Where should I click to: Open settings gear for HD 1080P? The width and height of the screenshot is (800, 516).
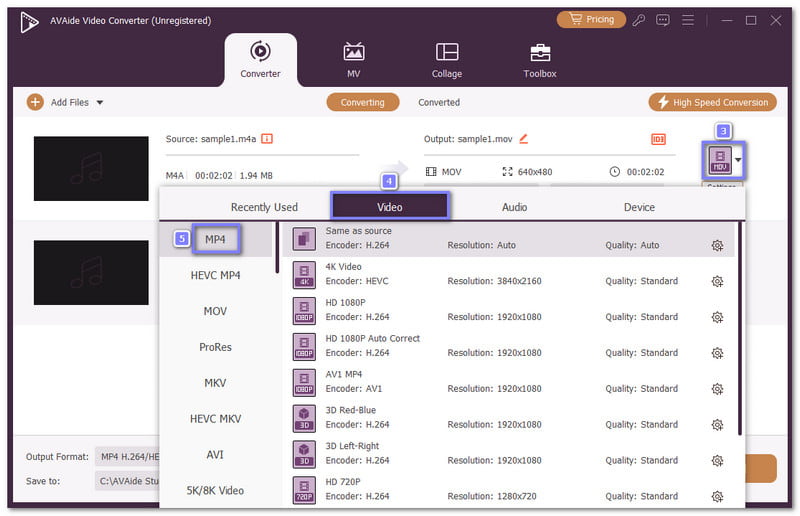pyautogui.click(x=717, y=317)
